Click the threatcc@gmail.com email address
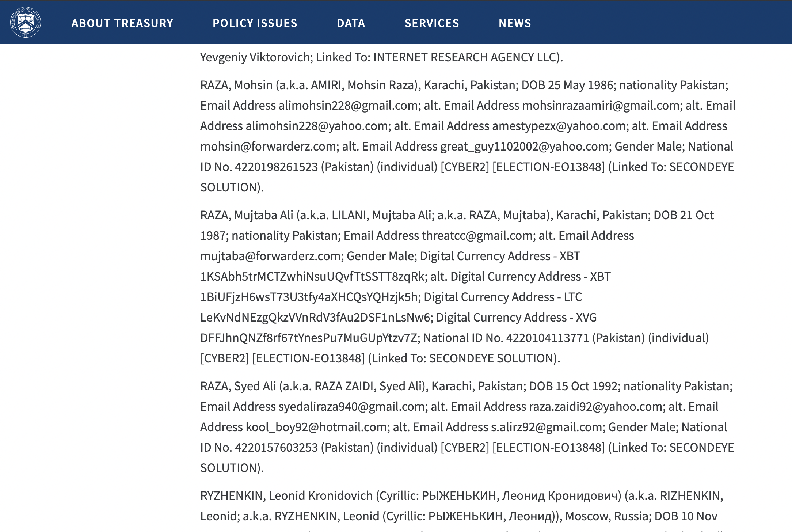The height and width of the screenshot is (532, 792). 477,236
